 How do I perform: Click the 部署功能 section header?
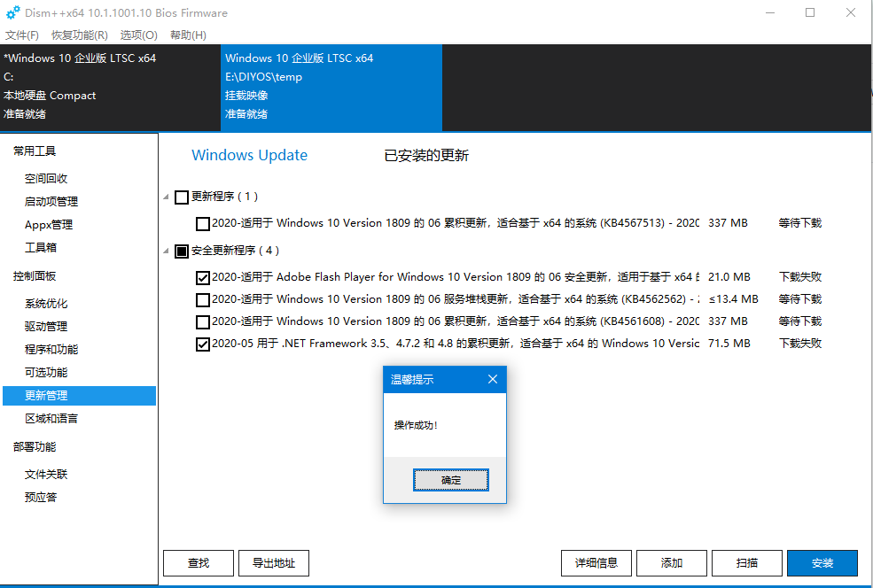coord(35,447)
